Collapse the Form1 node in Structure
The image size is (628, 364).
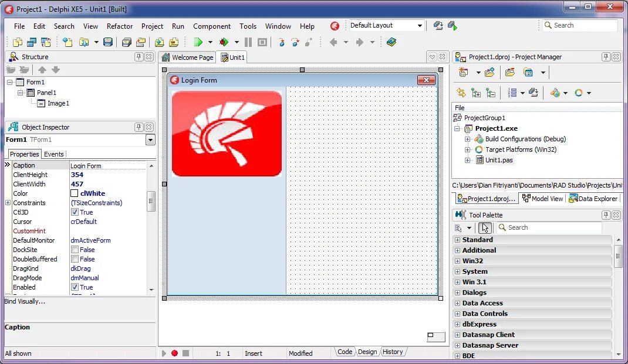coord(9,82)
